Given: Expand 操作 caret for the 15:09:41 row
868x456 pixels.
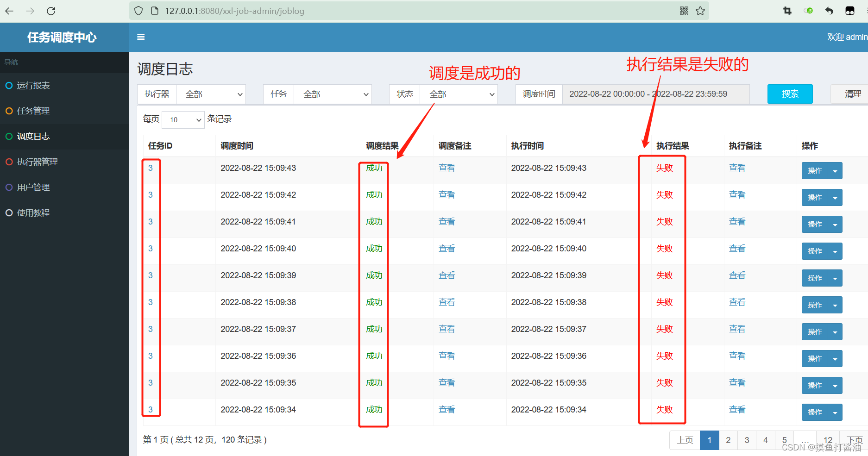Looking at the screenshot, I should pos(835,225).
